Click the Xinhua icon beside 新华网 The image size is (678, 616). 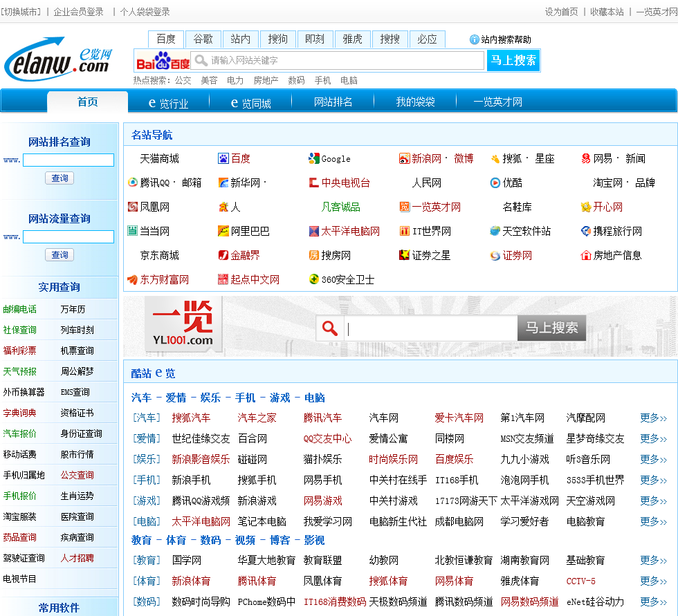click(223, 183)
